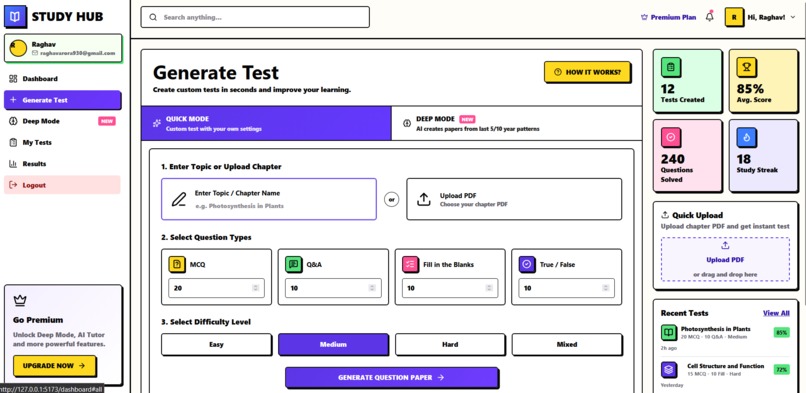Click the notification bell icon

tap(710, 17)
